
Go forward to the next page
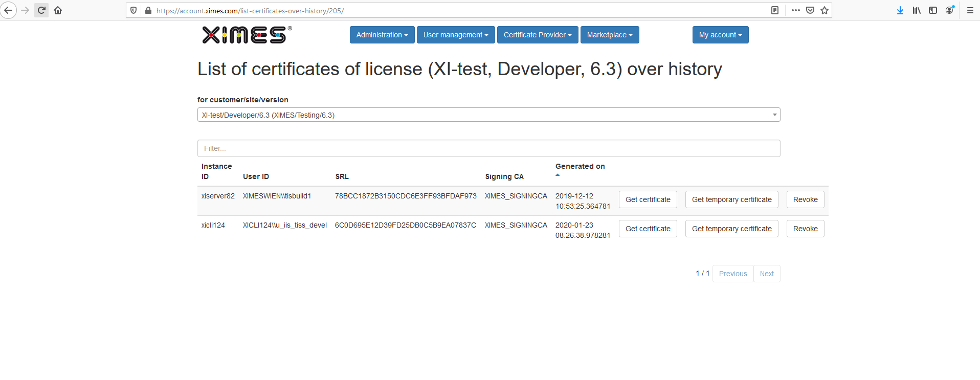click(x=25, y=10)
